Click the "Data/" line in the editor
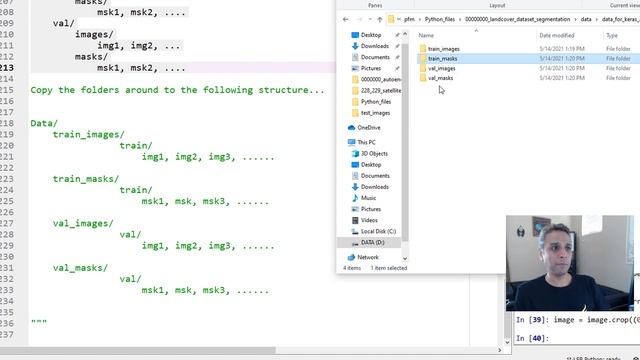640x360 pixels. [x=44, y=123]
